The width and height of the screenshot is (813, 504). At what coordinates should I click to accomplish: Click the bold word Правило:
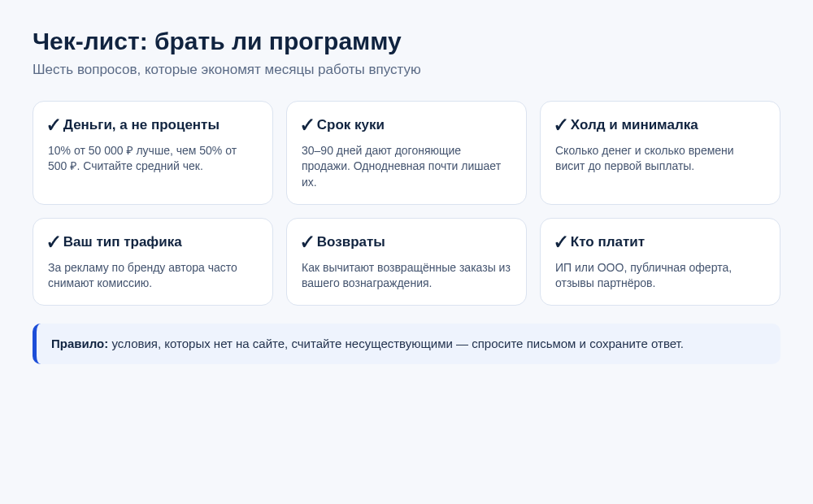click(x=80, y=345)
